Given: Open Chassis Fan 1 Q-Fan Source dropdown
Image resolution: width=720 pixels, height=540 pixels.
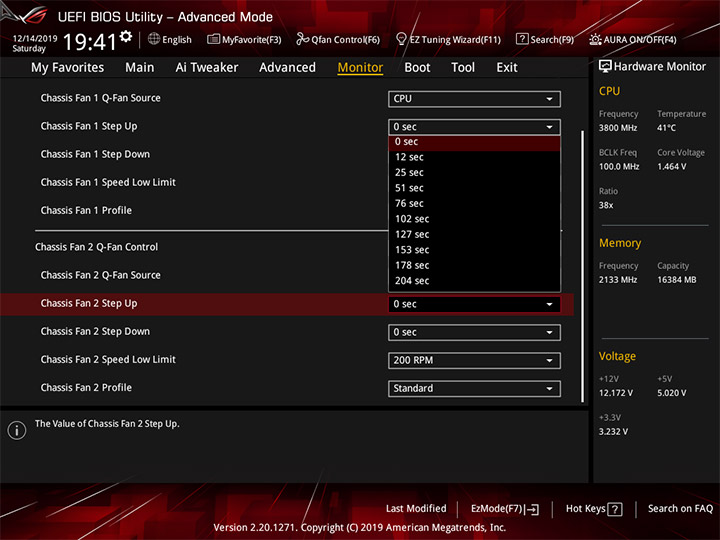Looking at the screenshot, I should point(474,99).
